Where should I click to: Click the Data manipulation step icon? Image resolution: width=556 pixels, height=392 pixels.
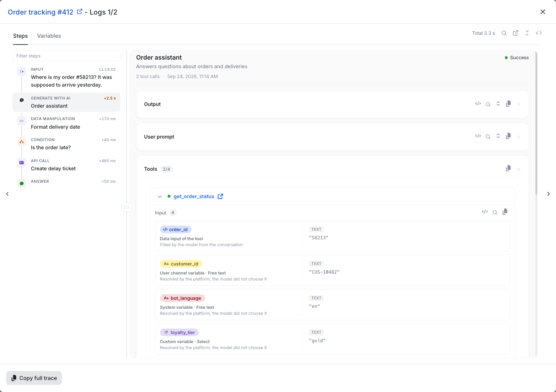pyautogui.click(x=21, y=121)
